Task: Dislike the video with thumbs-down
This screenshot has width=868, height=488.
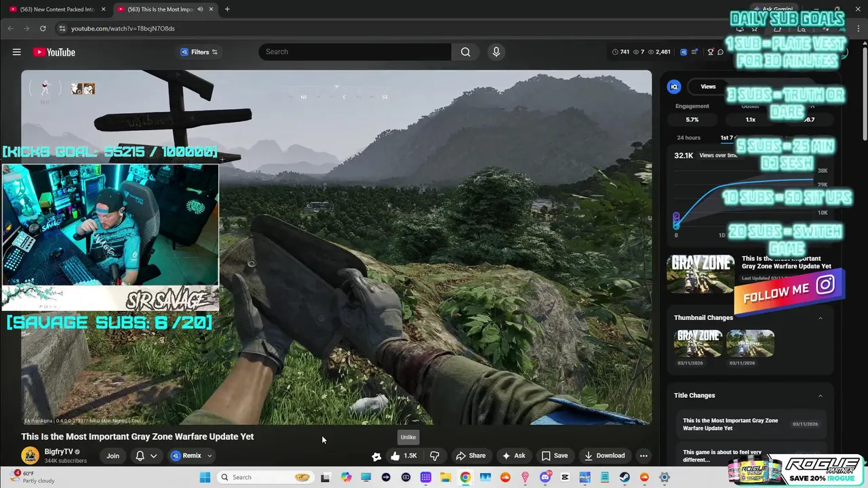Action: tap(435, 455)
